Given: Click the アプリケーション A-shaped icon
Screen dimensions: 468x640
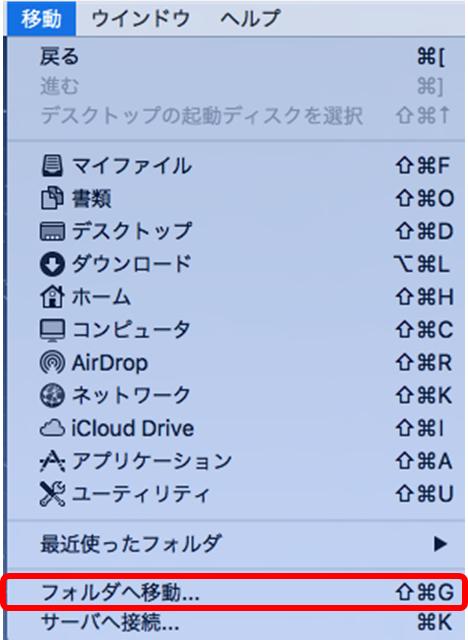Looking at the screenshot, I should tap(52, 461).
